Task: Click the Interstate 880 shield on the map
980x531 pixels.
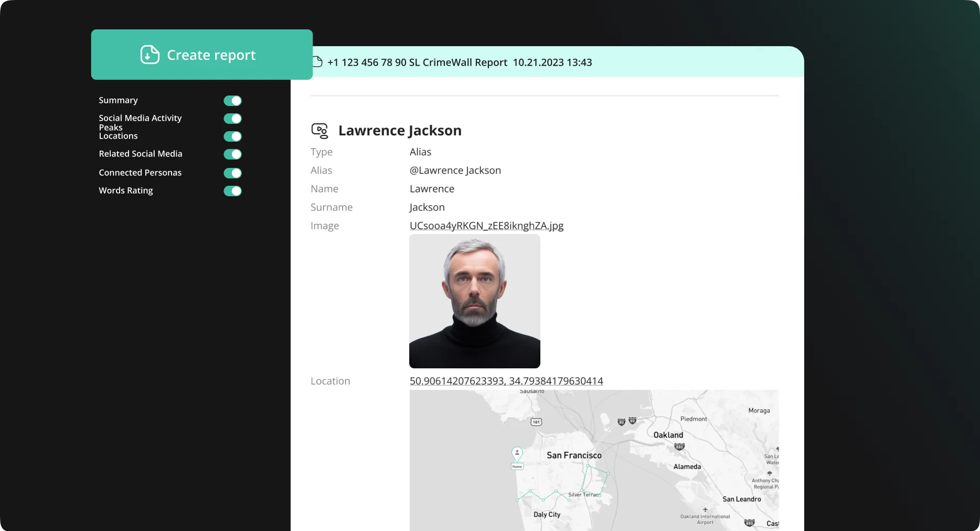Action: (679, 447)
